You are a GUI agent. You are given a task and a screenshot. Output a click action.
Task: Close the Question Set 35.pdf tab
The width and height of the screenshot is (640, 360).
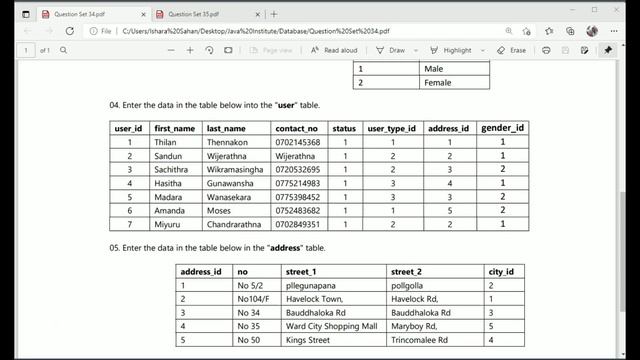click(258, 14)
